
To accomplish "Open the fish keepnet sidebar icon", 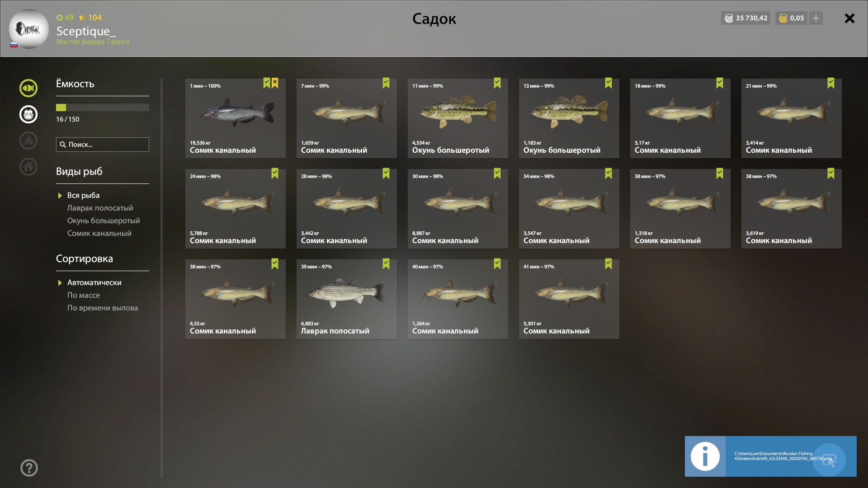I will click(x=28, y=88).
